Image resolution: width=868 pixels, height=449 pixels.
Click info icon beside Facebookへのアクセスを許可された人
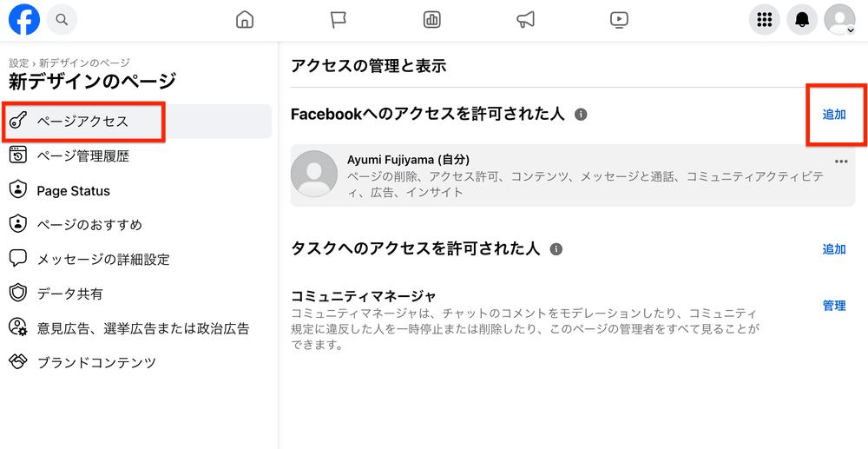click(x=581, y=115)
